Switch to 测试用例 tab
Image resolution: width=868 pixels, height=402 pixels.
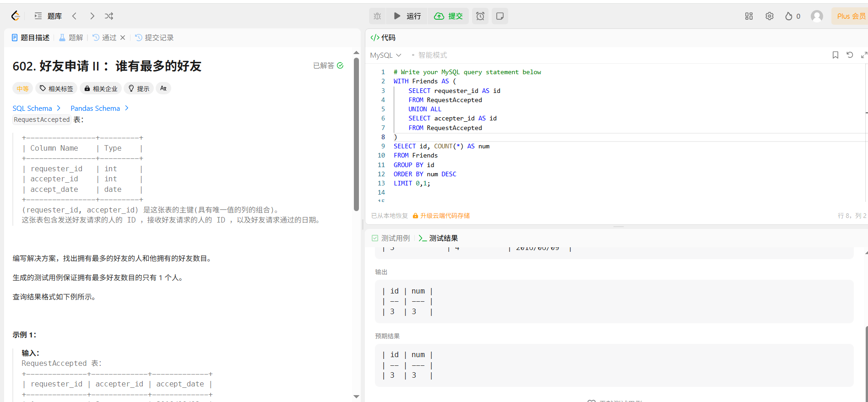(391, 238)
